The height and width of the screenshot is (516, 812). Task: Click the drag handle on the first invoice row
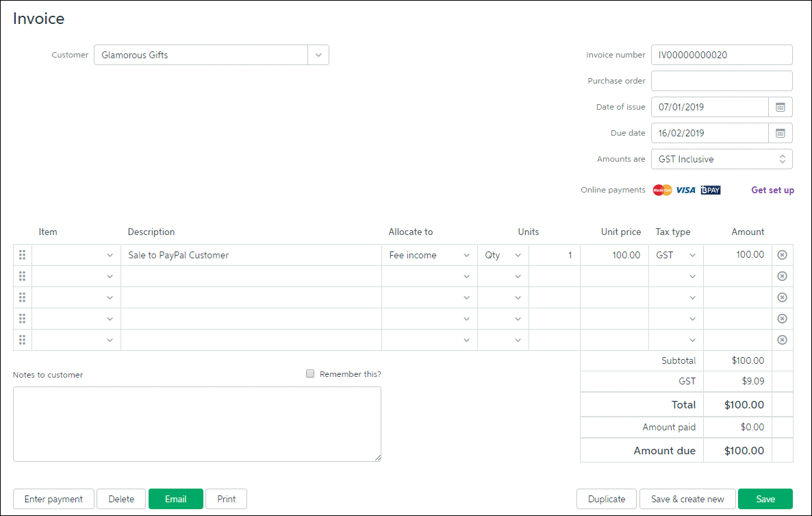pos(22,255)
